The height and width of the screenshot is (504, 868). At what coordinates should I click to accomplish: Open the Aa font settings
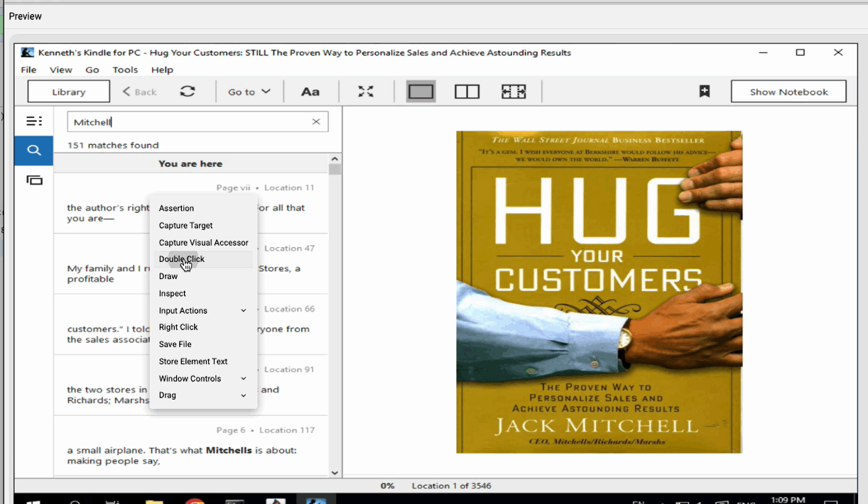[310, 92]
